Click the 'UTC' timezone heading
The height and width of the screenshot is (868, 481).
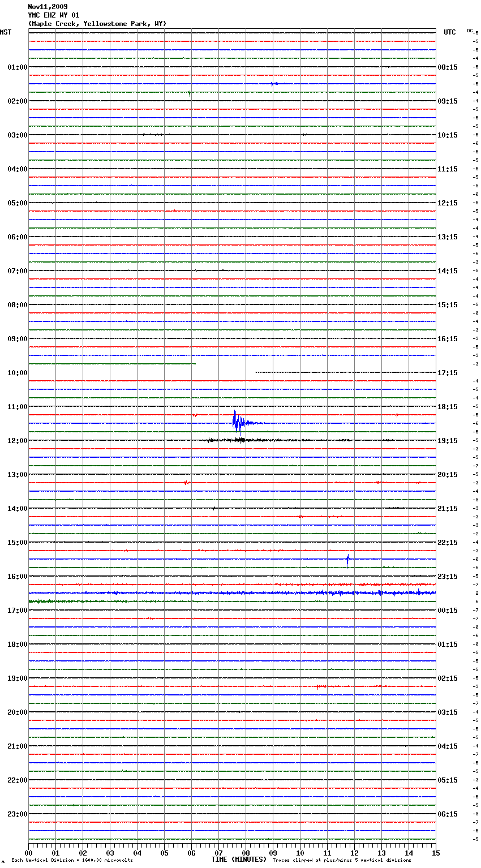pos(450,32)
